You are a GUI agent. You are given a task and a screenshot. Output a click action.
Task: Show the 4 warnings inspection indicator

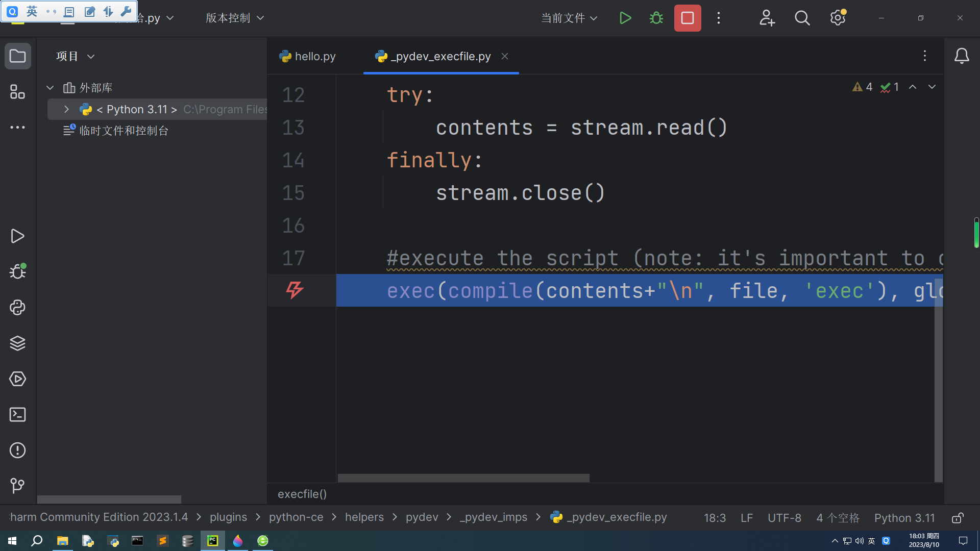[863, 87]
